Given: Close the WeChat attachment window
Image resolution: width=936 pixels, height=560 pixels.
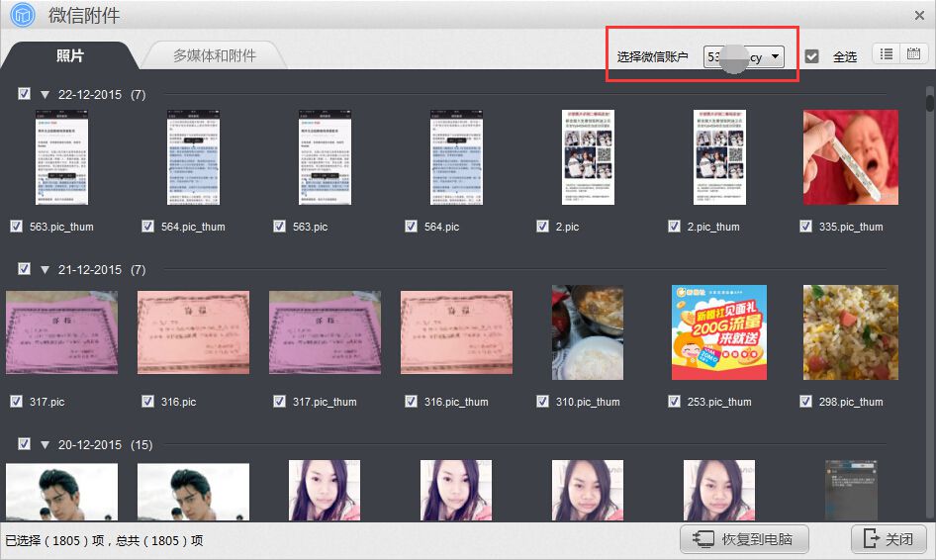Looking at the screenshot, I should pyautogui.click(x=919, y=15).
